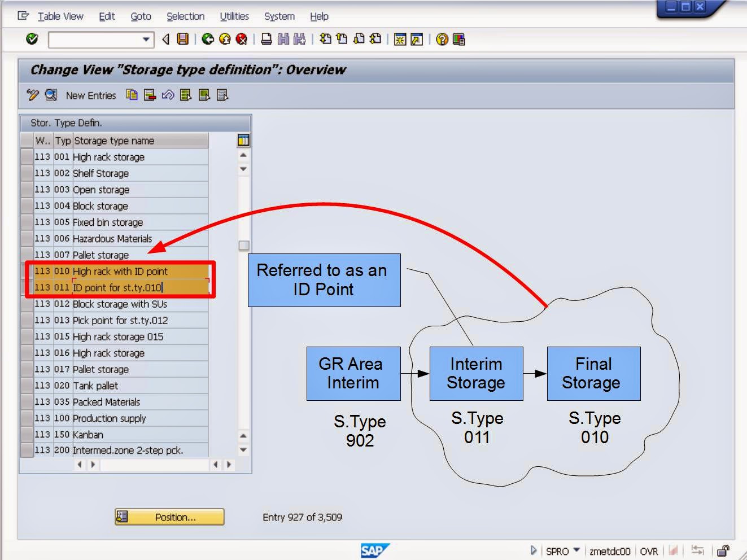Undo the last change with the Undo icon
The width and height of the screenshot is (747, 560).
click(168, 95)
